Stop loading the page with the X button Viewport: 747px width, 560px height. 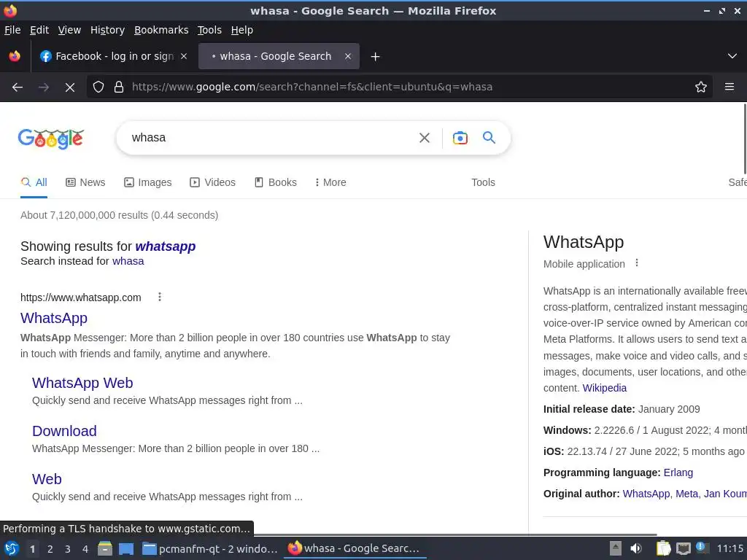click(69, 87)
